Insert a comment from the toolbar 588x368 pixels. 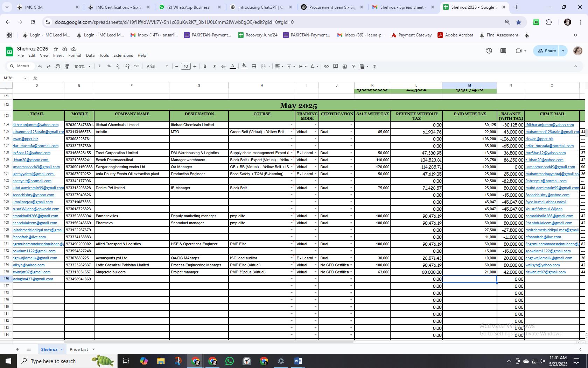[336, 66]
